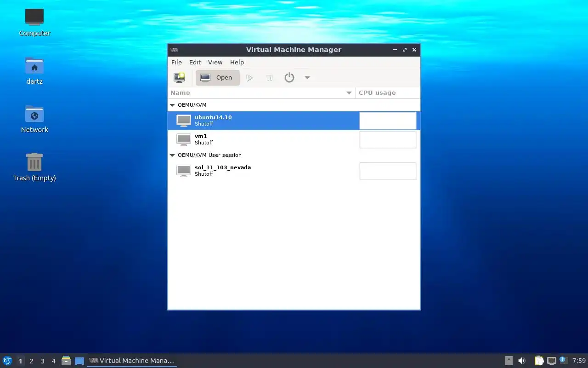Click the window menu icon in title bar
The width and height of the screenshot is (588, 368).
click(x=174, y=50)
